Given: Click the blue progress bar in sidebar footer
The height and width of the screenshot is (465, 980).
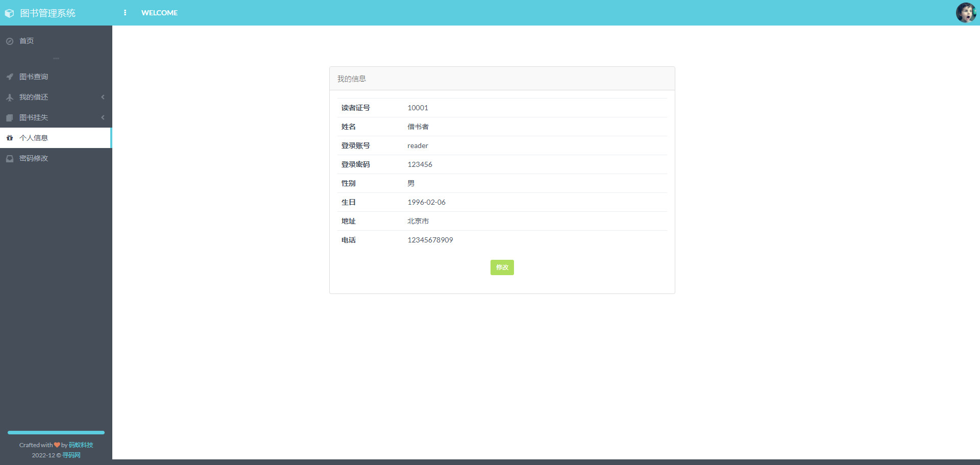Looking at the screenshot, I should pos(56,432).
